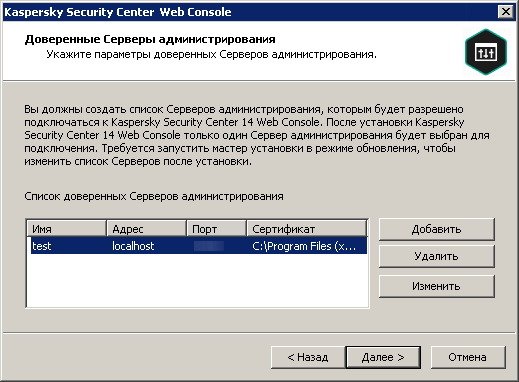The width and height of the screenshot is (519, 382).
Task: Cancel setup with the Отмена button
Action: (x=468, y=357)
